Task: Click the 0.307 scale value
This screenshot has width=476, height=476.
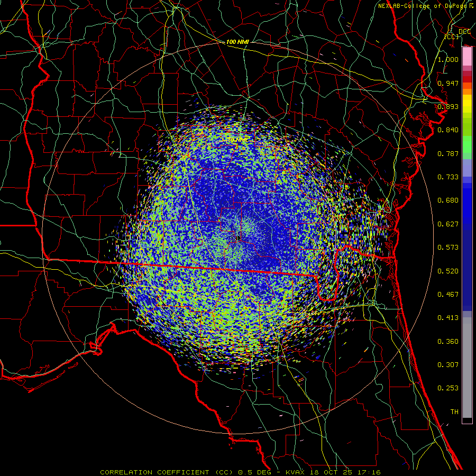Action: tap(448, 365)
